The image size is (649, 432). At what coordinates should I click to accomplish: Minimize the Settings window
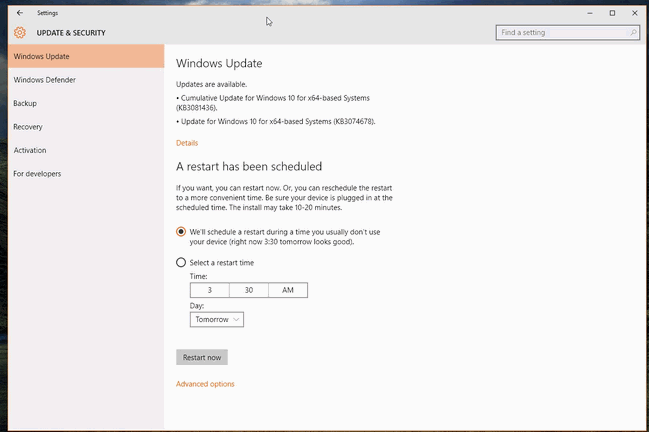tap(590, 13)
